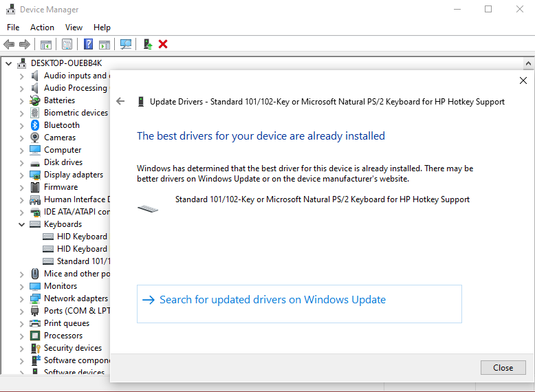
Task: Click the Cameras category icon
Action: (x=35, y=138)
